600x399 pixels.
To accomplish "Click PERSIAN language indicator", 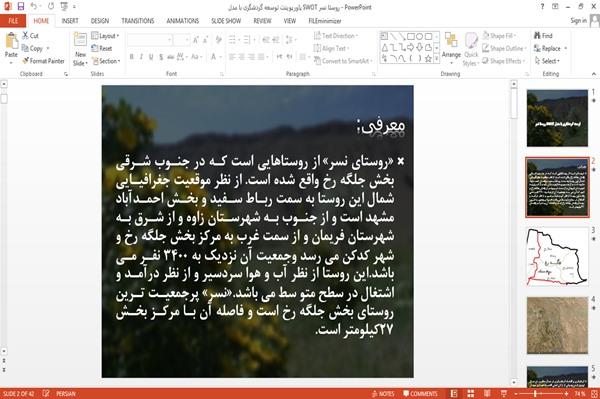I will coord(66,394).
